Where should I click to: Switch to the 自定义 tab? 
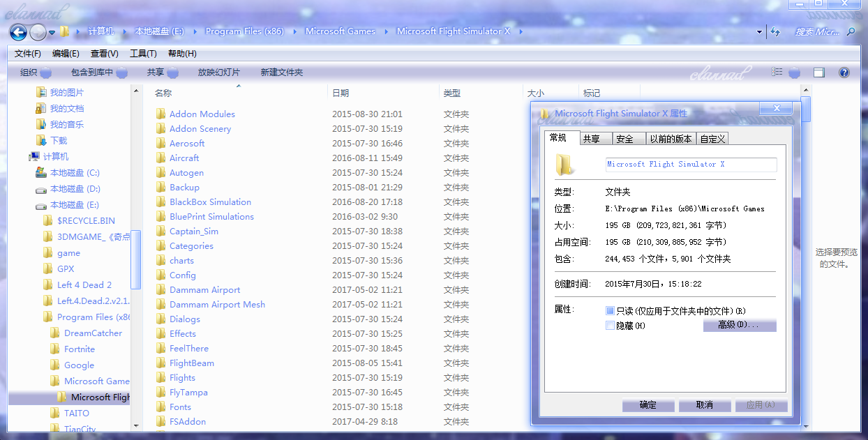coord(712,139)
